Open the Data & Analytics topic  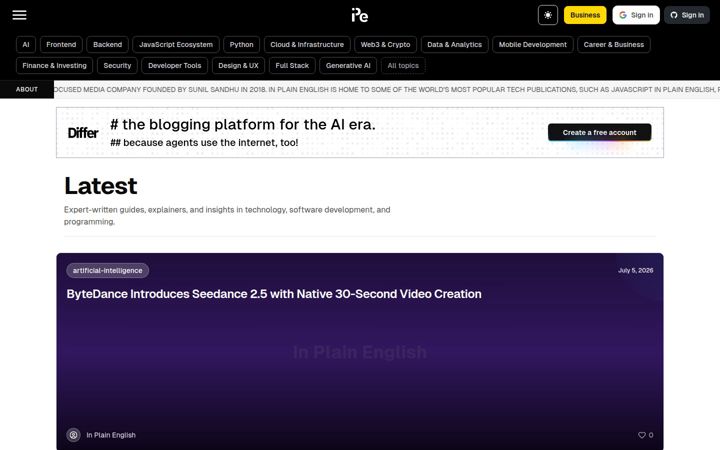(455, 45)
